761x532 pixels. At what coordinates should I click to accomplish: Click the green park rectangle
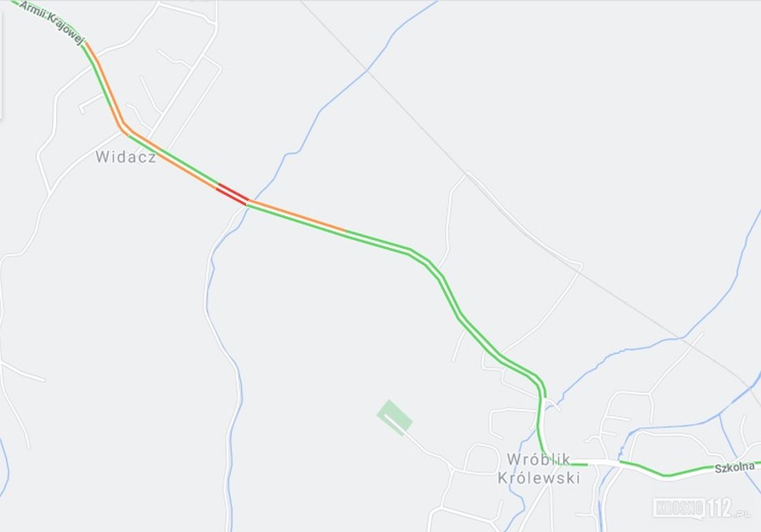click(394, 417)
